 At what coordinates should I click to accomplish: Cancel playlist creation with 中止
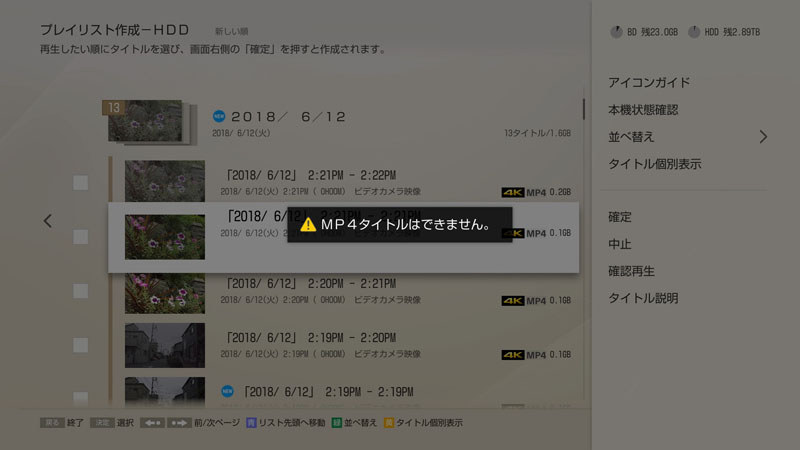pos(619,244)
